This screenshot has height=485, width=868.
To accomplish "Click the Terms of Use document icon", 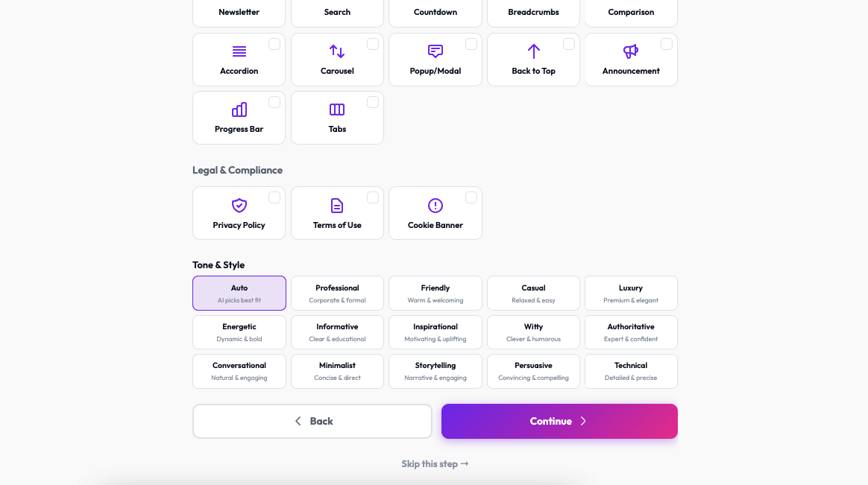I will 337,205.
